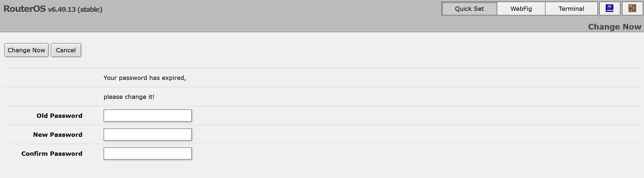Open the manual help book icon
Image resolution: width=644 pixels, height=178 pixels.
click(610, 8)
